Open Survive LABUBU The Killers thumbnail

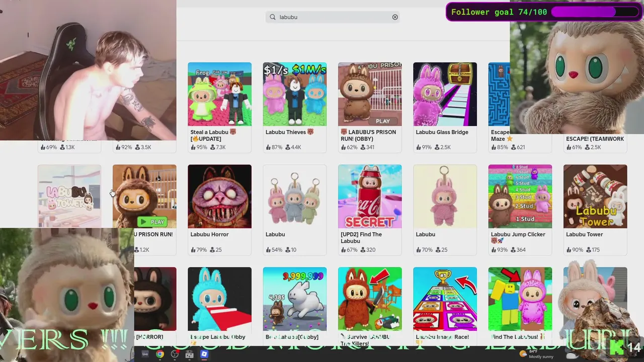[370, 299]
